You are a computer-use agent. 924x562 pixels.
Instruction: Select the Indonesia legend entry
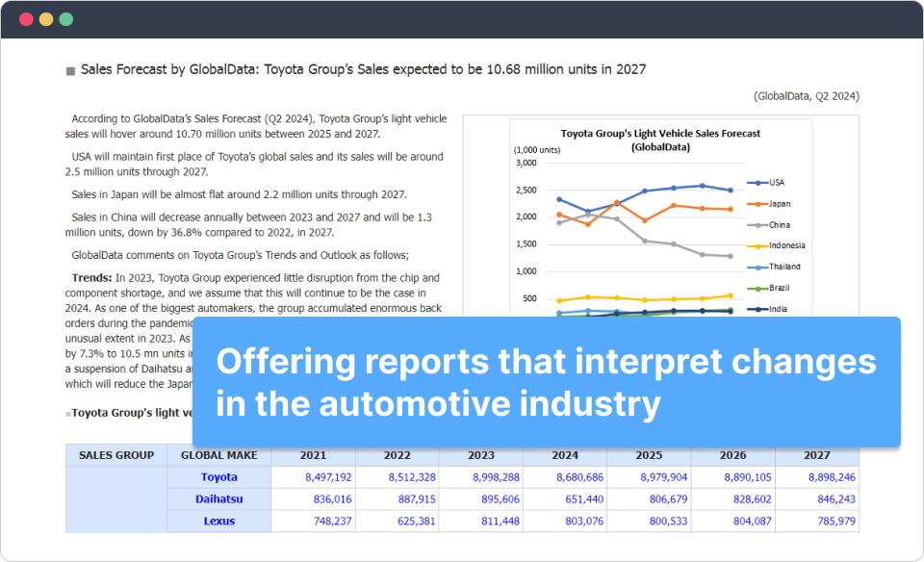(777, 245)
